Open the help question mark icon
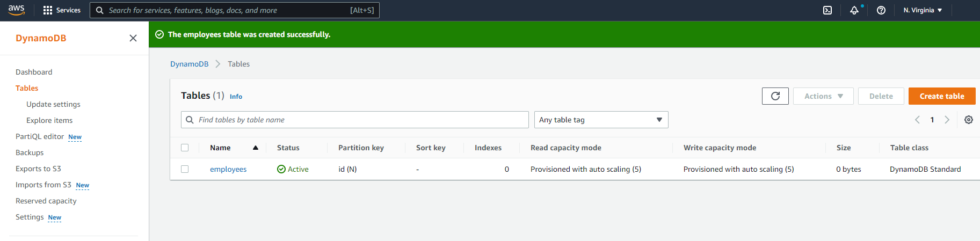Screen dimensions: 980x241 (x=881, y=10)
